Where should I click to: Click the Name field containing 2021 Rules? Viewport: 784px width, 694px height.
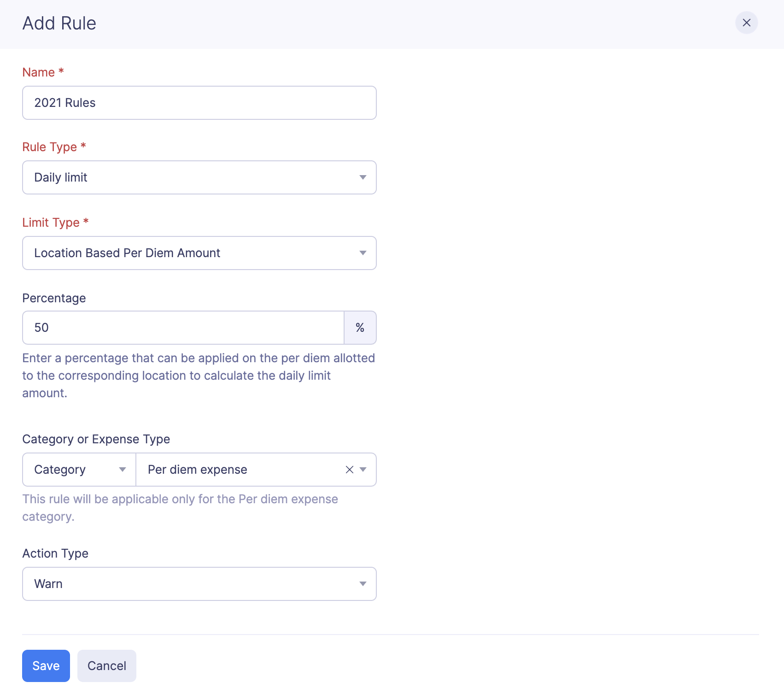coord(199,103)
